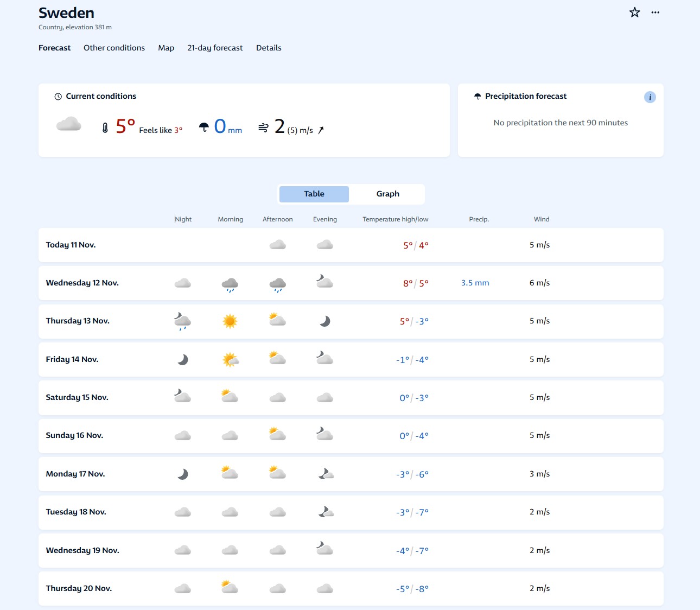Click Friday 14 Nov. night moon icon
This screenshot has height=610, width=700.
tap(183, 359)
